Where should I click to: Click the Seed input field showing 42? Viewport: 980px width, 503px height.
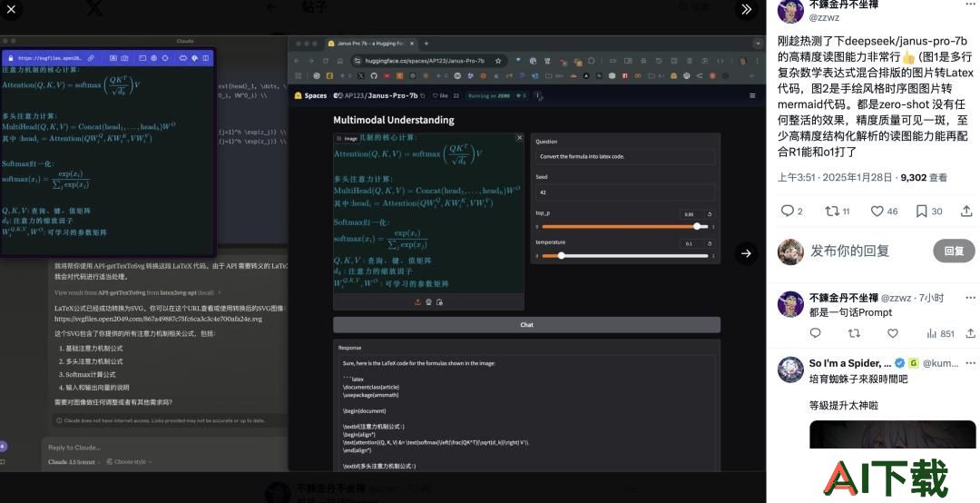click(x=625, y=192)
